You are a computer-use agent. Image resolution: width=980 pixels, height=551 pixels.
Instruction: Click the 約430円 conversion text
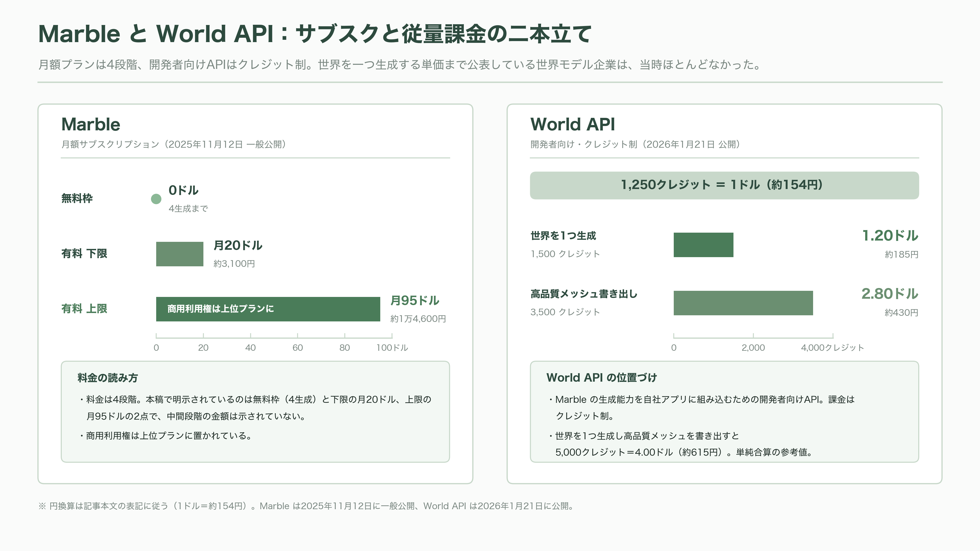point(901,312)
